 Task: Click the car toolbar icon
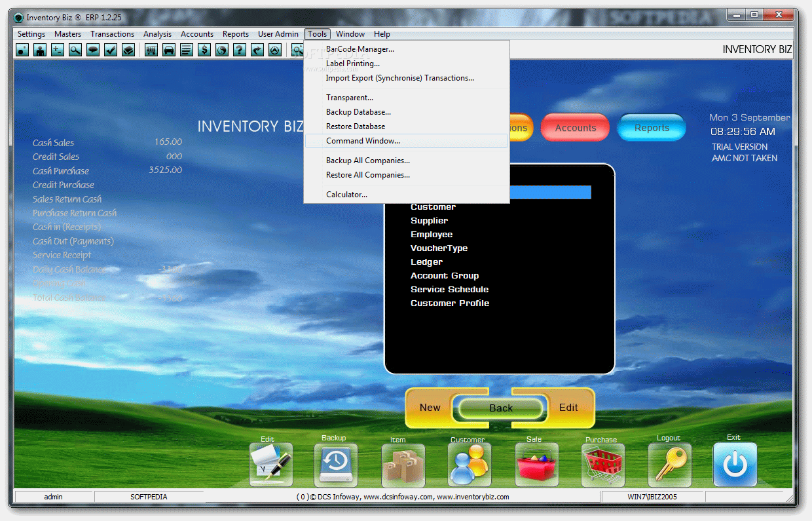[169, 49]
